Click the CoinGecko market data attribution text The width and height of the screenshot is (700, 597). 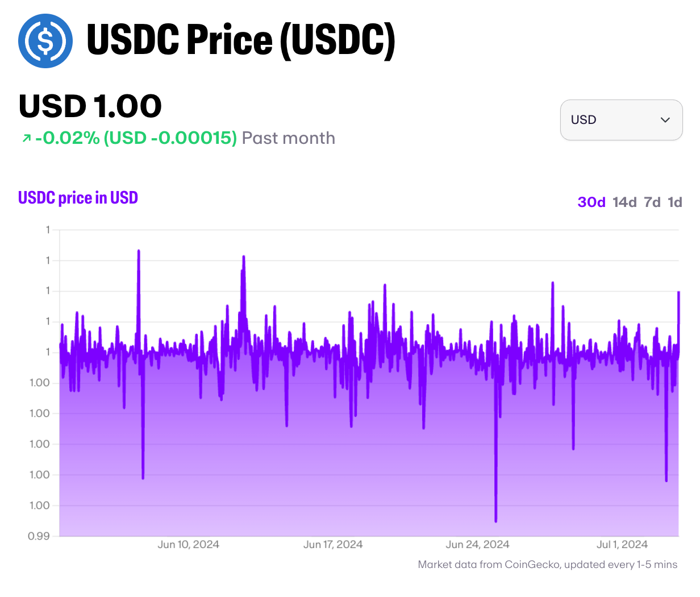click(547, 565)
